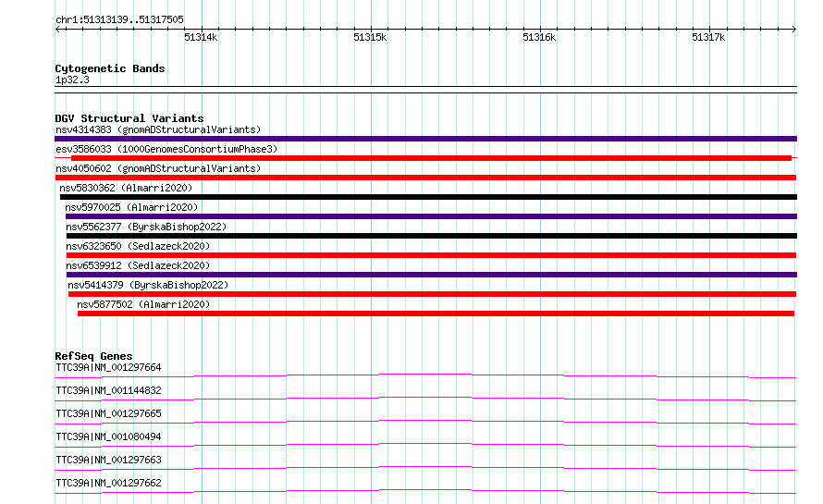The width and height of the screenshot is (823, 504).
Task: Open the nsv5970025 Almarri2020 label
Action: (x=131, y=207)
